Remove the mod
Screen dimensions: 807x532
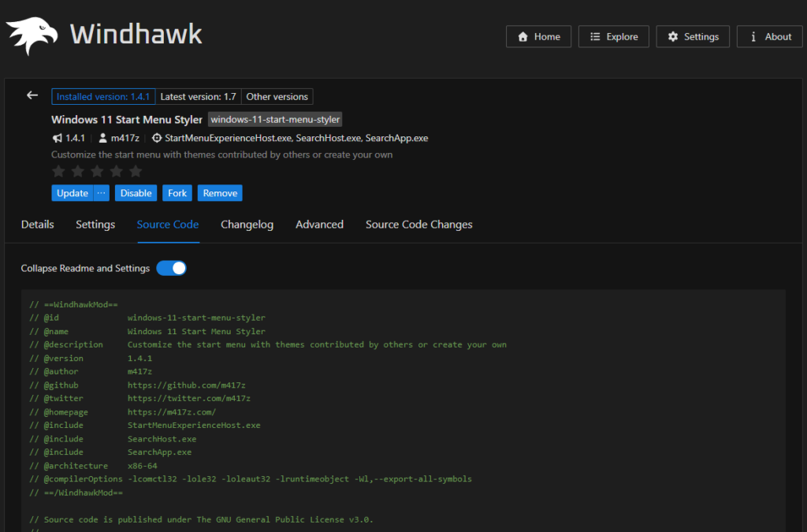point(220,193)
